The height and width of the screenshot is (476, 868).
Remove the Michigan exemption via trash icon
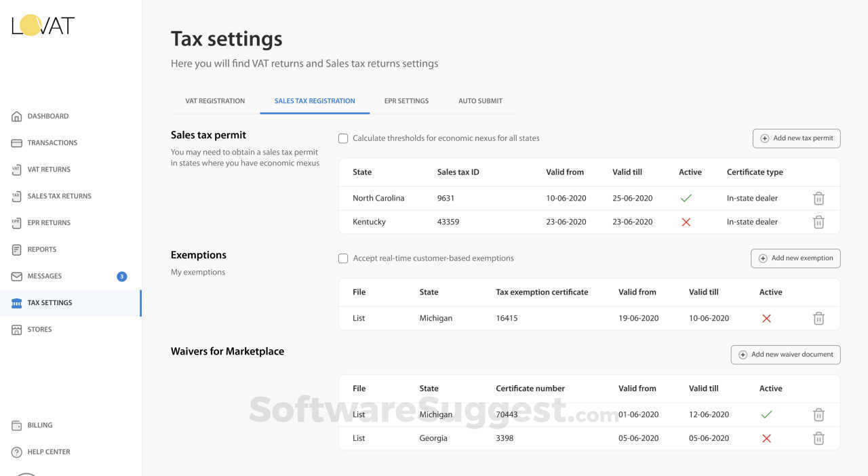point(818,318)
